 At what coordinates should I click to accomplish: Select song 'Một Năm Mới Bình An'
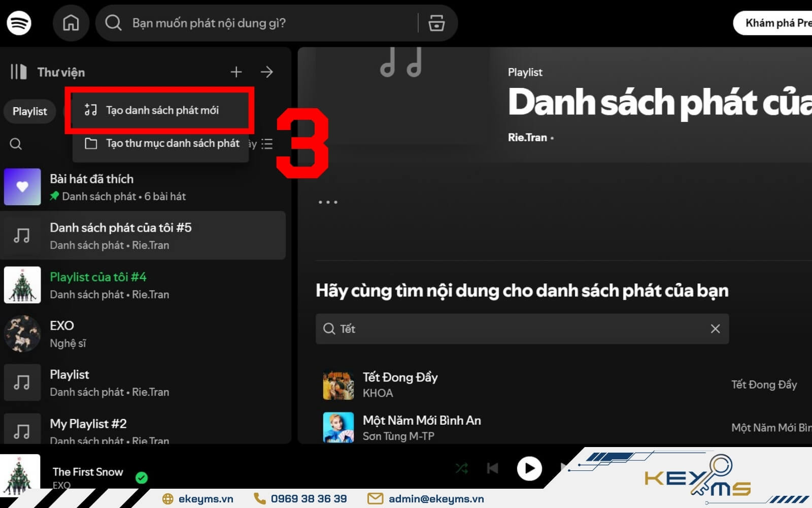[x=422, y=420]
